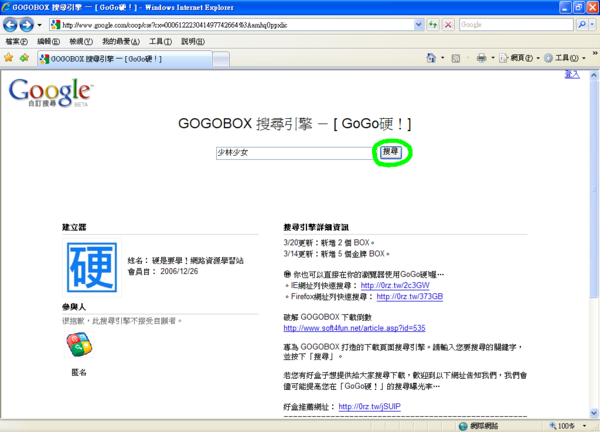
Task: Click the vertical scrollbar thumb
Action: (593, 189)
